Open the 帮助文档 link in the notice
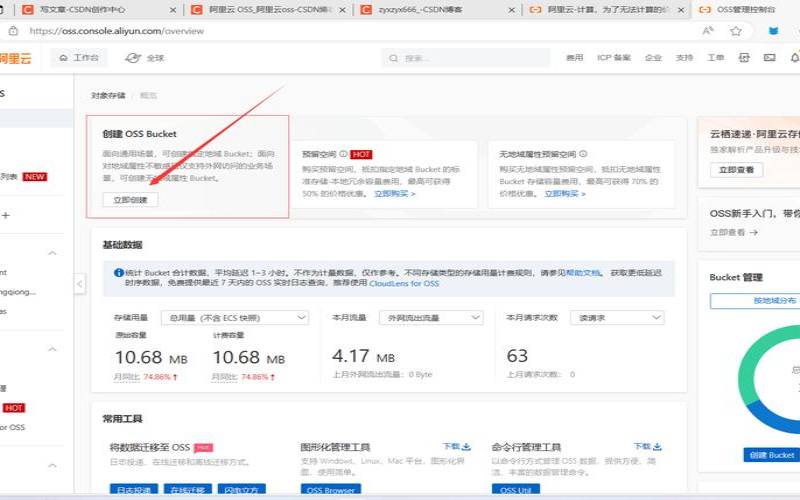The width and height of the screenshot is (800, 500). (x=583, y=273)
